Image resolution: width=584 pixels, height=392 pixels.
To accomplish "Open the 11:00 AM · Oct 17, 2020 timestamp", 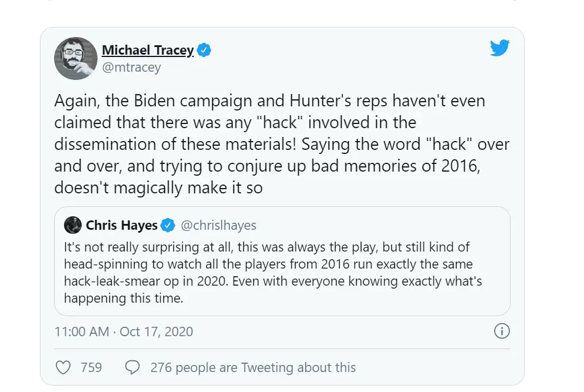I will (x=123, y=331).
